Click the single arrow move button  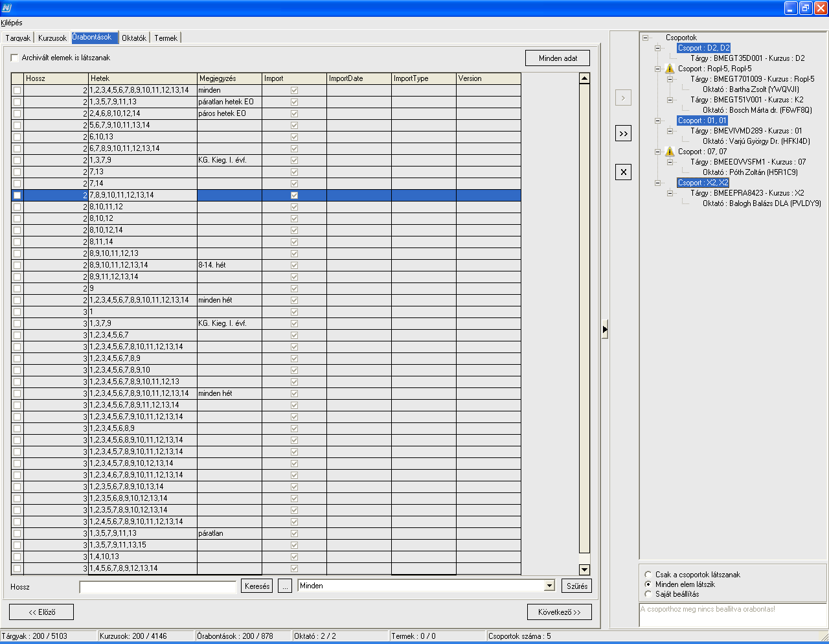click(x=623, y=98)
